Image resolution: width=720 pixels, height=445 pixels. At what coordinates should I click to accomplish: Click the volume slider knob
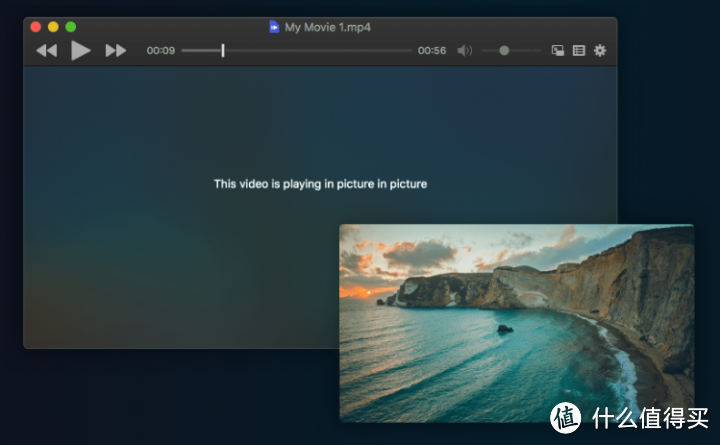(504, 50)
